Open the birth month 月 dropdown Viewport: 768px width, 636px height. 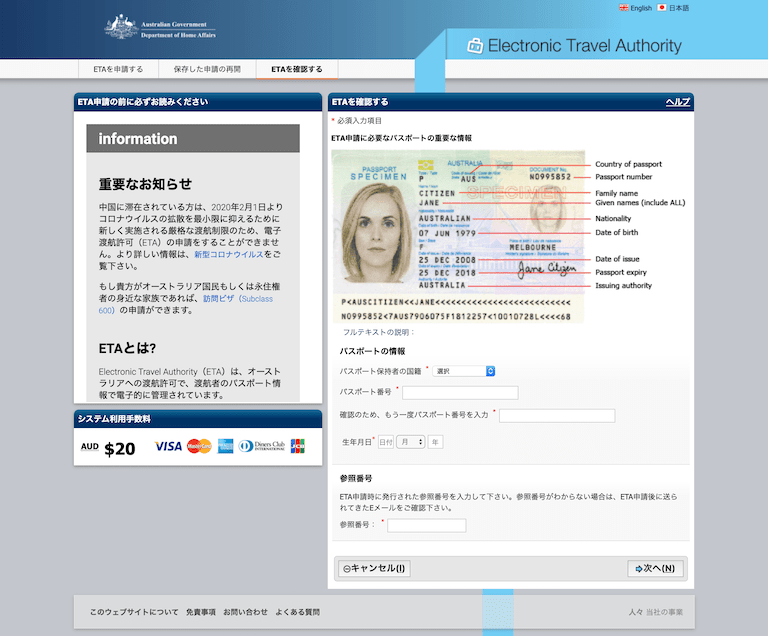tap(410, 441)
